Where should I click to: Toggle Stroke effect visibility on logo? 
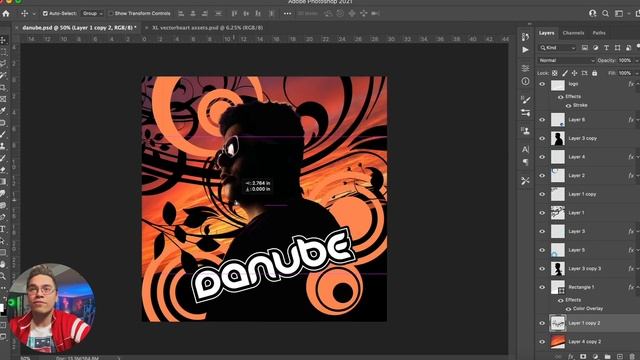(568, 105)
